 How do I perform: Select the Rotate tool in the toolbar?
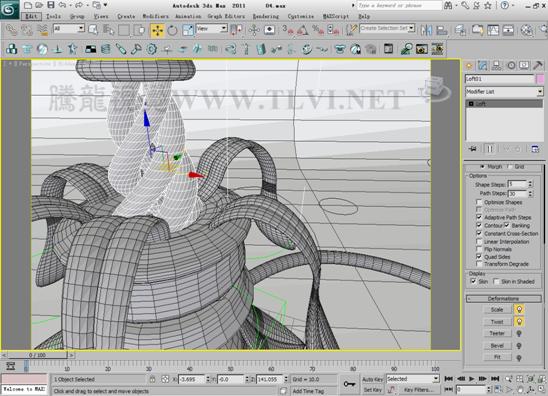[173, 30]
